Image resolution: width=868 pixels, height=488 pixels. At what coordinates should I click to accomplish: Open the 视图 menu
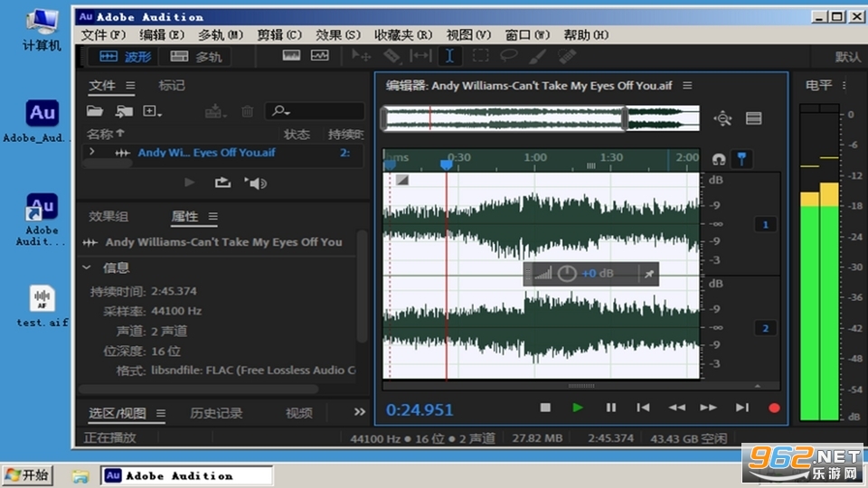468,35
